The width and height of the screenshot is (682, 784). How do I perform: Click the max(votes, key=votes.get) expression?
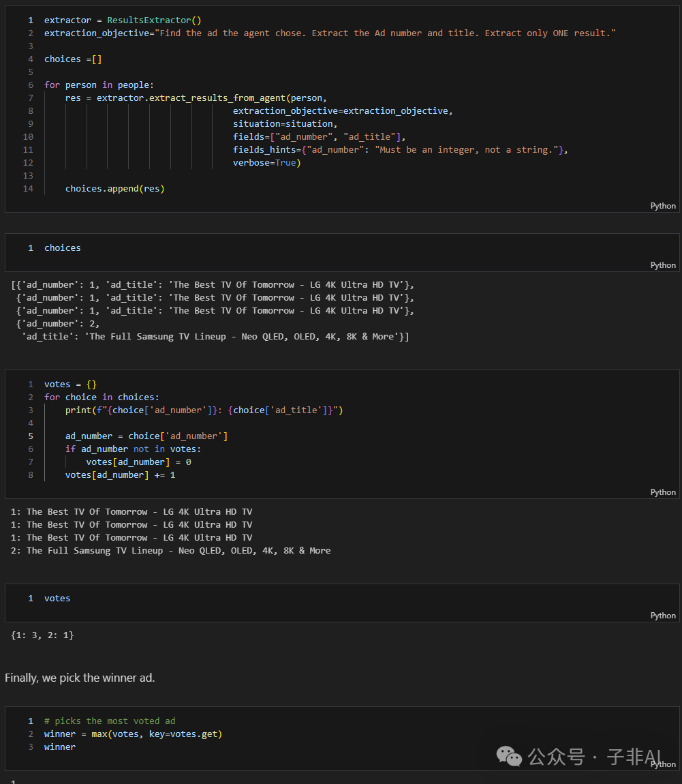(157, 734)
